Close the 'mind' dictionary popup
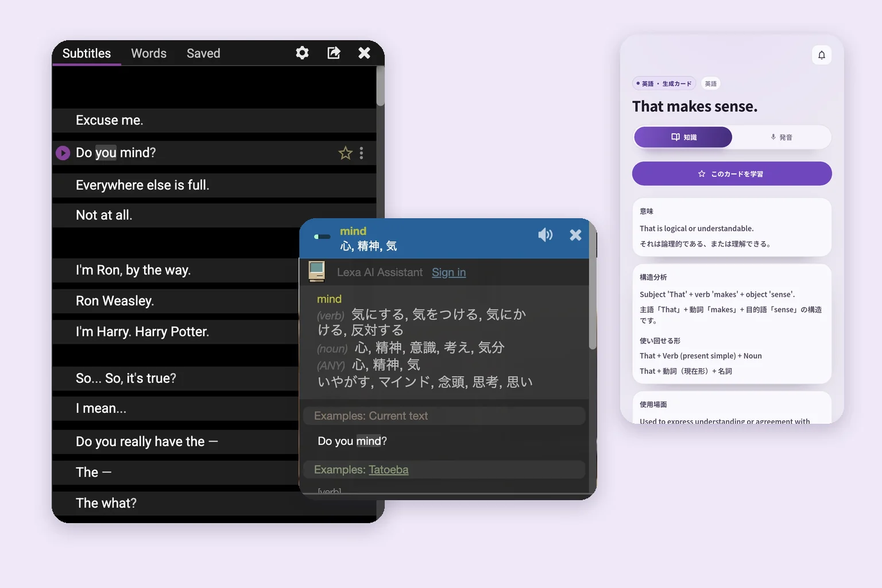The height and width of the screenshot is (588, 882). 575,235
